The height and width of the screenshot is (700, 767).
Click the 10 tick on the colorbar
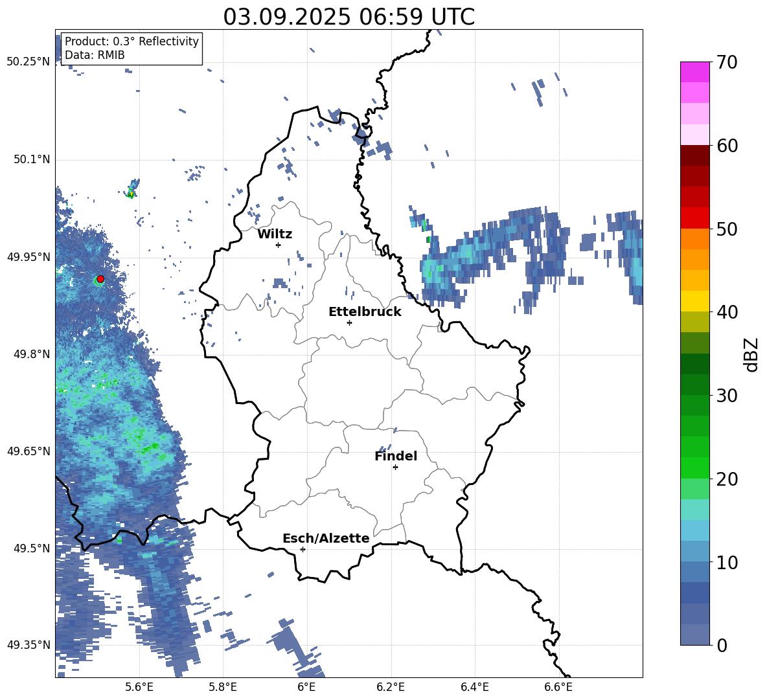727,562
